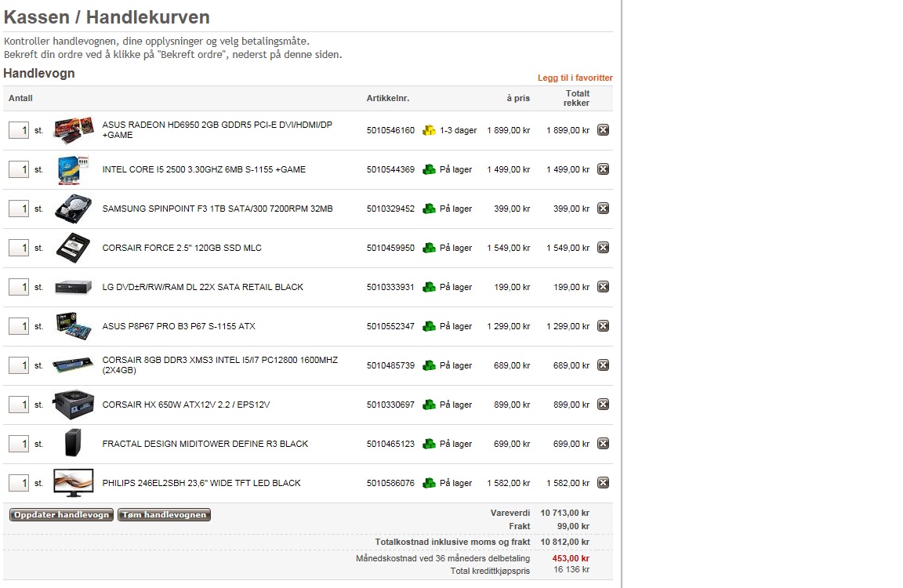Remove Intel Core i5 2500 from cart
903x588 pixels.
click(603, 169)
